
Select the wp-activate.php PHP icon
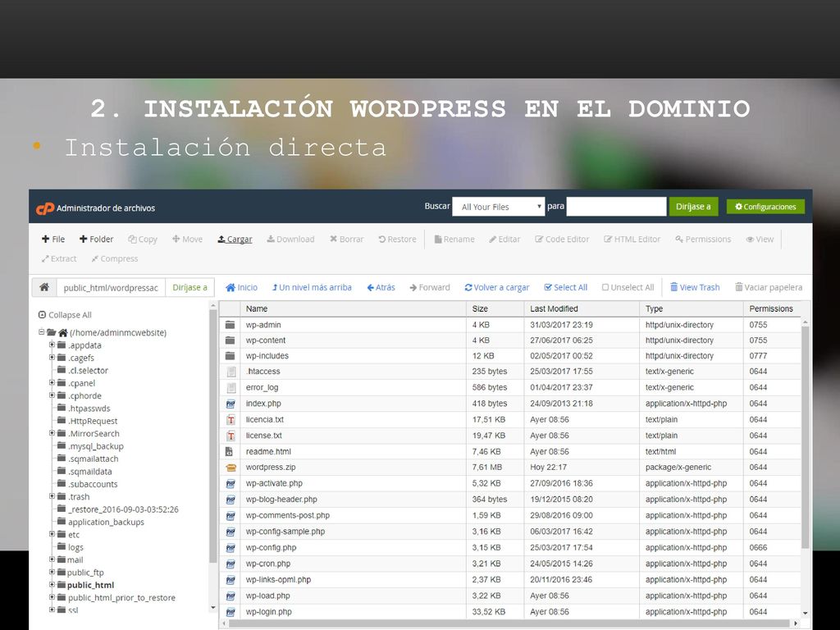tap(231, 483)
